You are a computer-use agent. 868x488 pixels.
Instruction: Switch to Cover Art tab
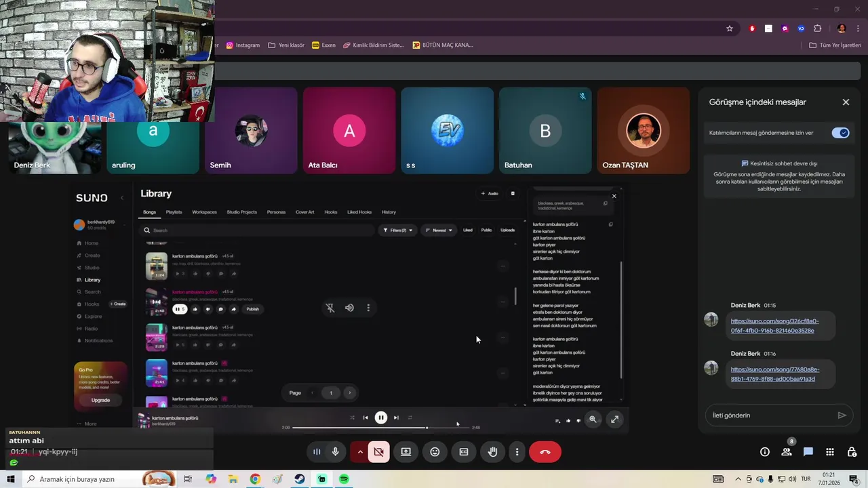pos(305,212)
